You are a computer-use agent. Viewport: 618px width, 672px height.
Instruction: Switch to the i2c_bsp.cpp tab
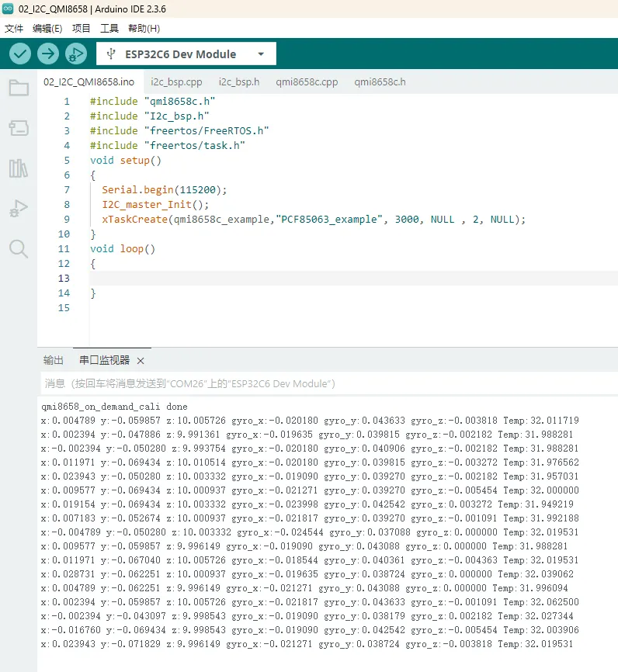point(176,81)
